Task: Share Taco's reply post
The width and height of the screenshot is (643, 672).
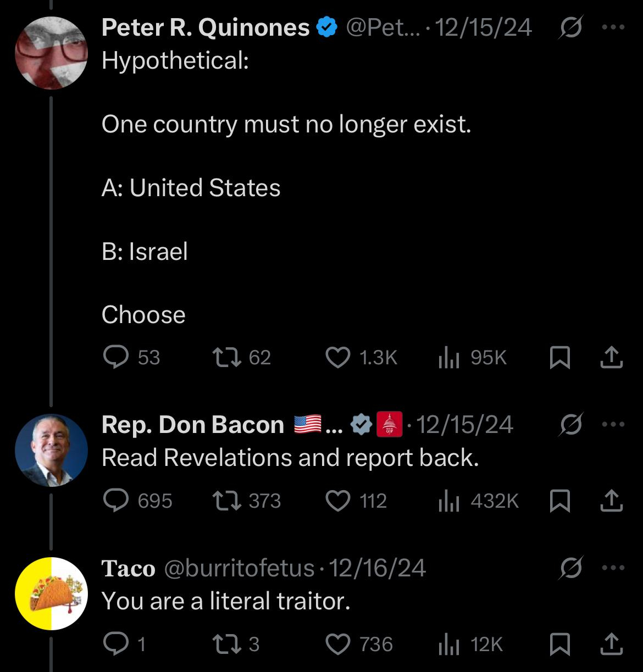Action: click(611, 644)
